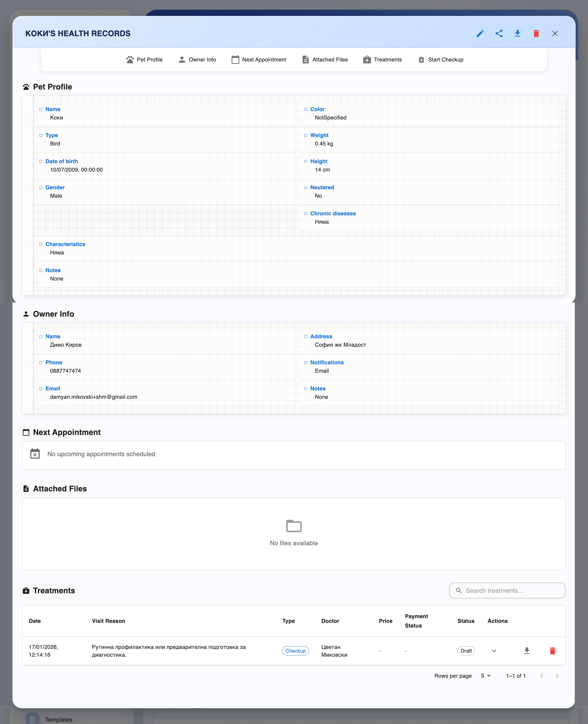Click the weight value 0.45 kg

coord(324,144)
